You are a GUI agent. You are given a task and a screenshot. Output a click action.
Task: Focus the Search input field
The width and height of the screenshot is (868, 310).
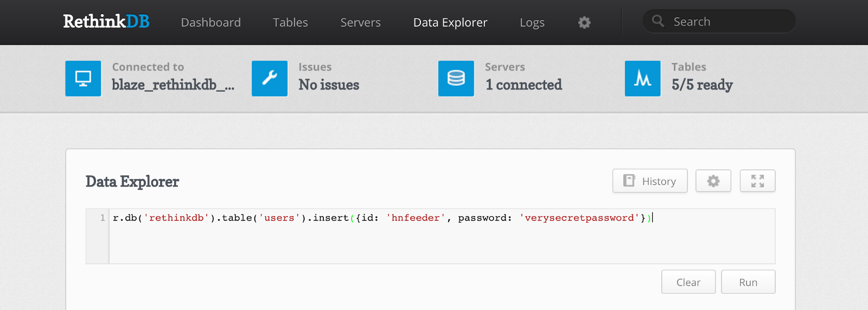727,22
